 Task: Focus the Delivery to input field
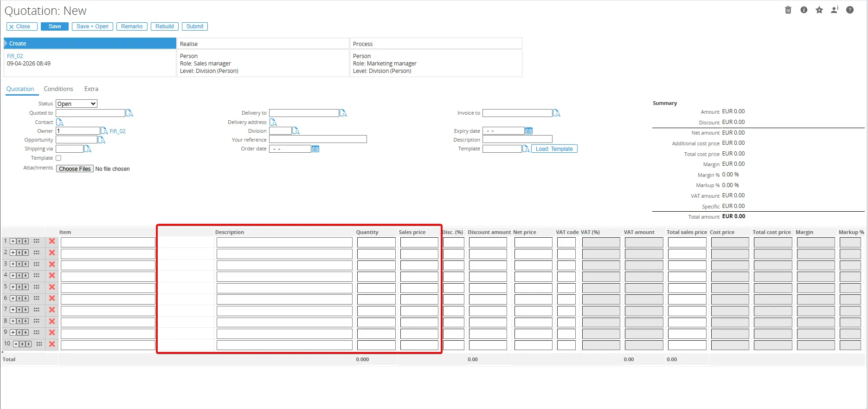click(x=304, y=113)
